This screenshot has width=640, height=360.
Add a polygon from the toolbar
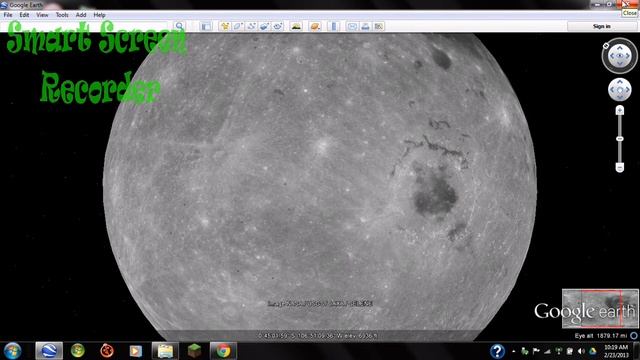tap(238, 26)
